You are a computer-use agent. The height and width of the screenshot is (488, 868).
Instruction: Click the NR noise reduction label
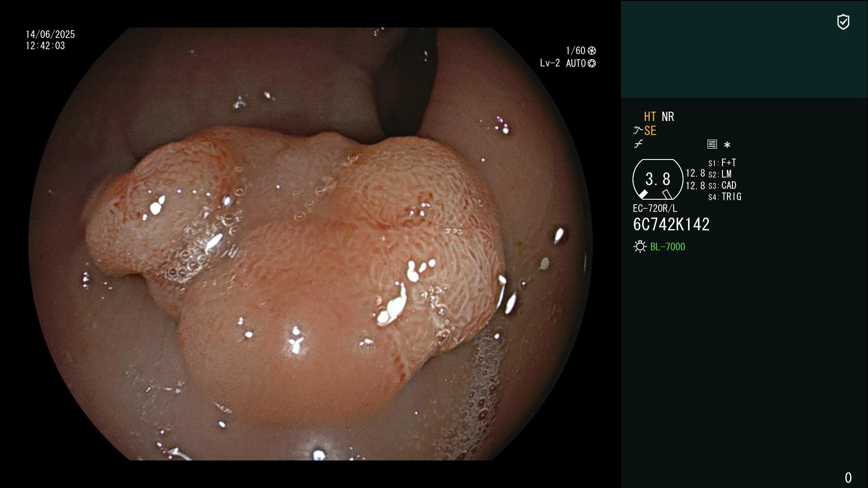coord(668,117)
